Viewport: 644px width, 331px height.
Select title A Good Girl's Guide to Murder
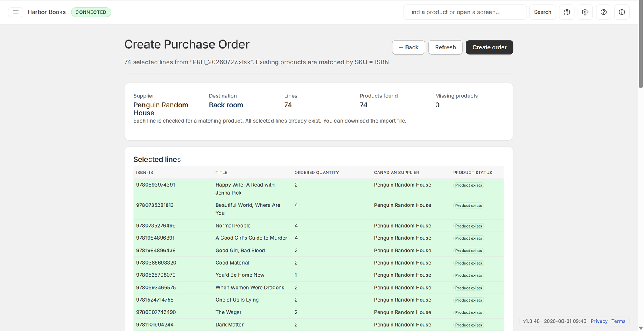click(251, 238)
